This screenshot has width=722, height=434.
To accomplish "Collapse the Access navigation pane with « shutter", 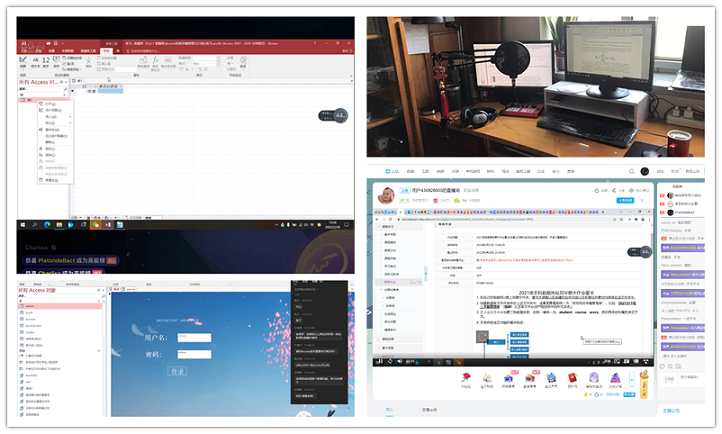I will (x=103, y=292).
